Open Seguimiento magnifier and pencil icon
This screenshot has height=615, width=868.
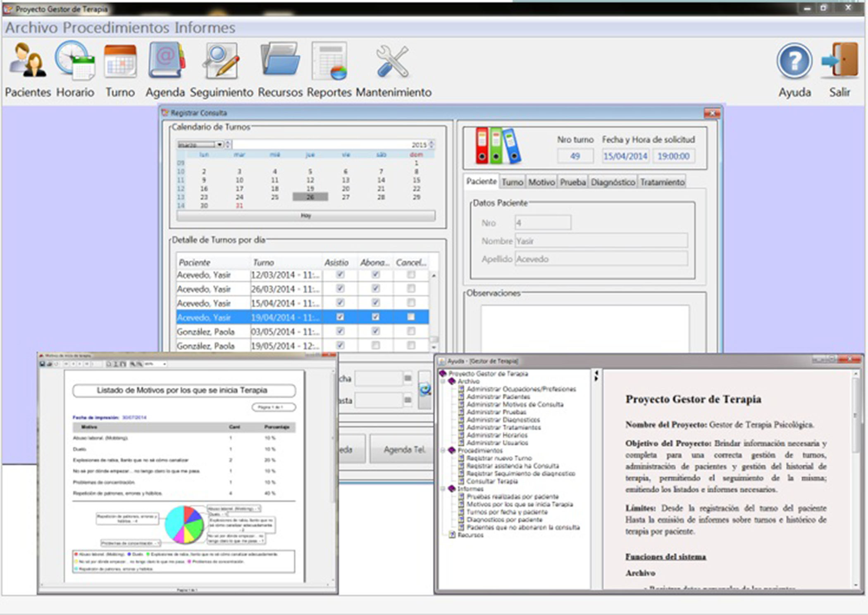tap(221, 61)
